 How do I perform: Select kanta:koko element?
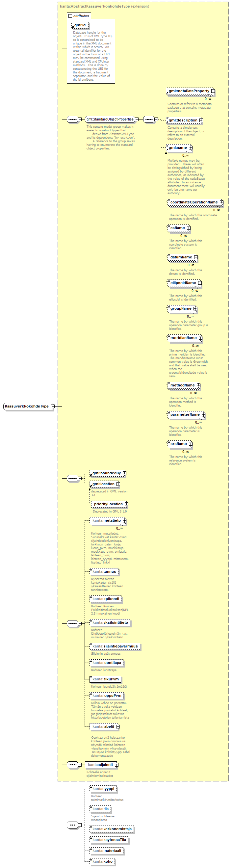click(x=102, y=862)
